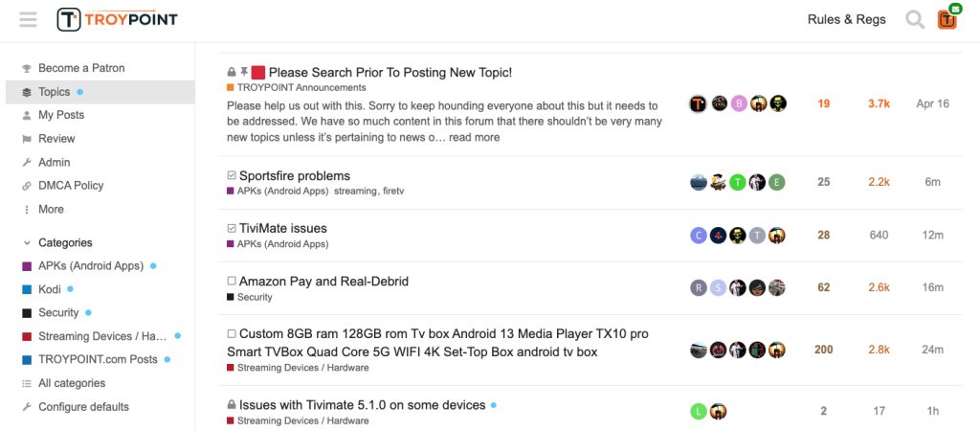Go to Review flag item

tap(56, 139)
